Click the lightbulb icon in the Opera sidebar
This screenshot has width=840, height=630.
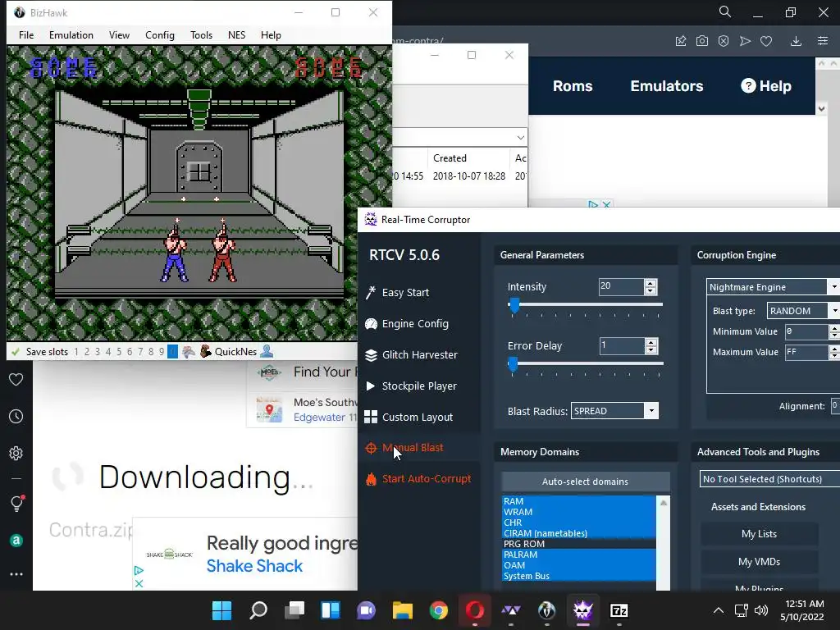pyautogui.click(x=16, y=503)
